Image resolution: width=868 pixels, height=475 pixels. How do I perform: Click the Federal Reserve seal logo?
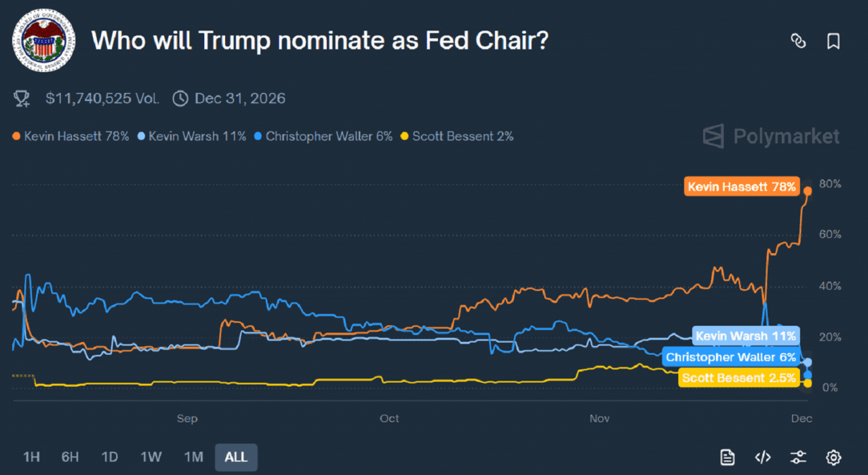coord(43,41)
